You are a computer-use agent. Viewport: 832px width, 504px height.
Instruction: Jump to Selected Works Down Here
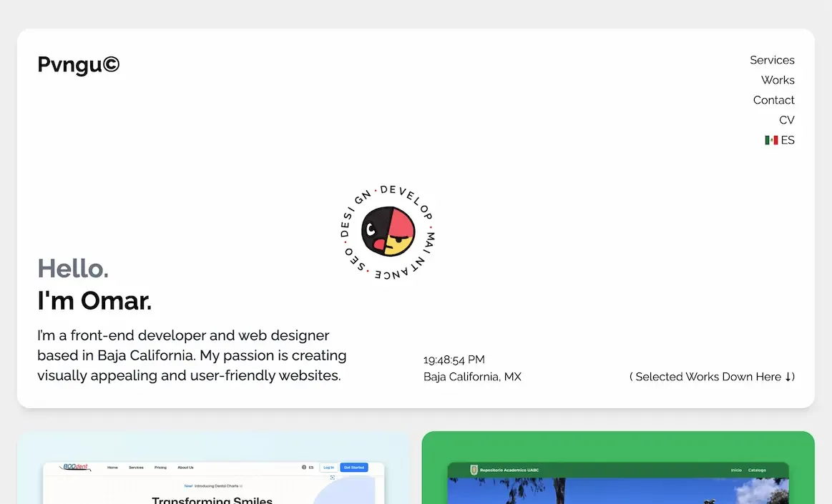[711, 377]
